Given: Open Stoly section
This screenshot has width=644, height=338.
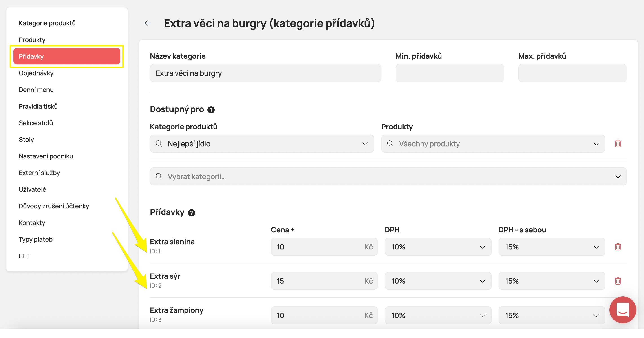Looking at the screenshot, I should (x=26, y=140).
